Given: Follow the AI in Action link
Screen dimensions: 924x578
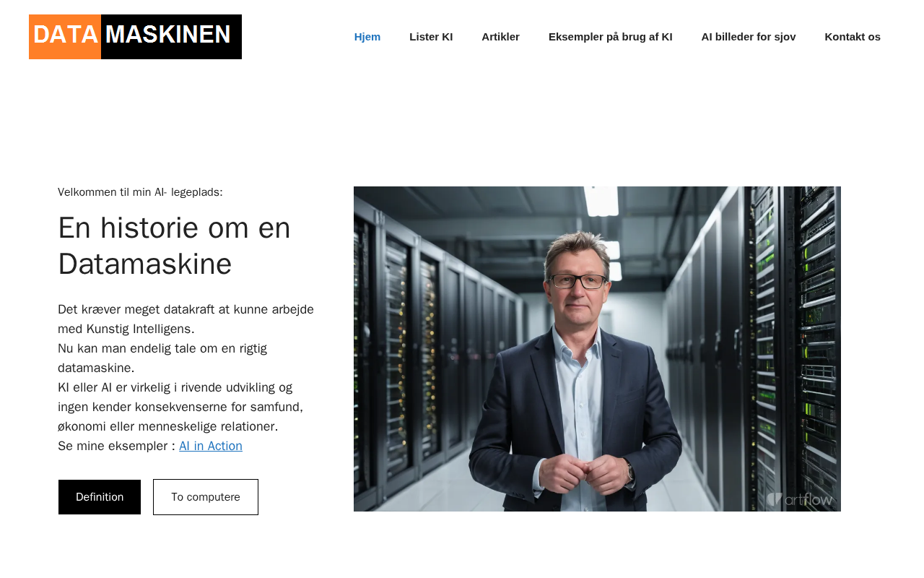Looking at the screenshot, I should (211, 446).
